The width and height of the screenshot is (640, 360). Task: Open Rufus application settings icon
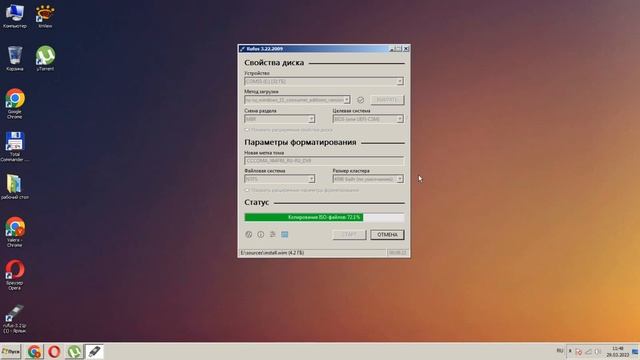[x=273, y=234]
